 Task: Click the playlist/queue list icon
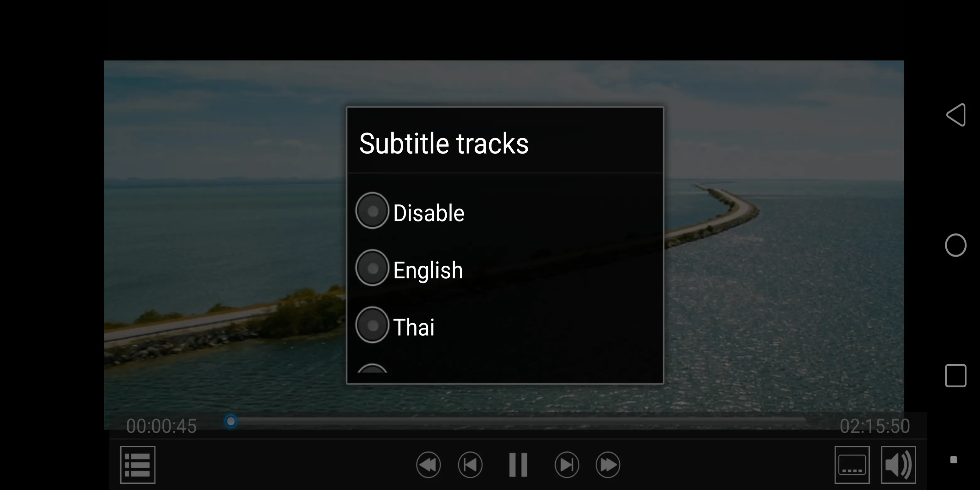click(137, 464)
